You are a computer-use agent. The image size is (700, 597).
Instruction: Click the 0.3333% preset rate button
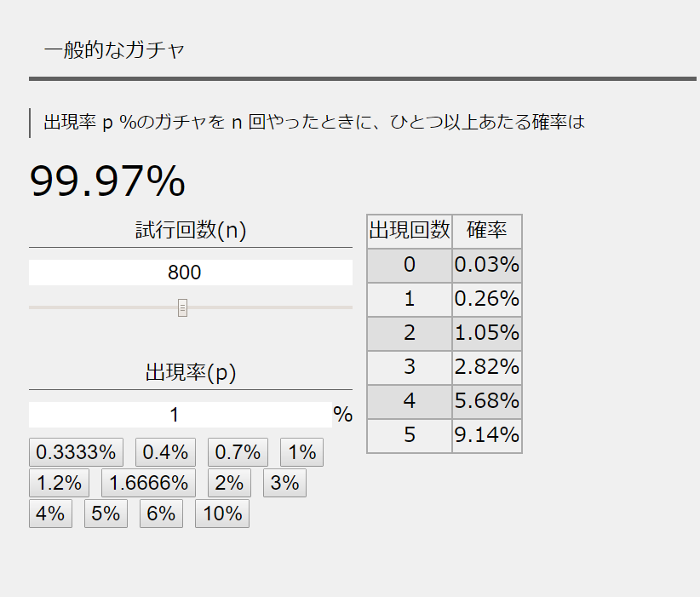(77, 451)
